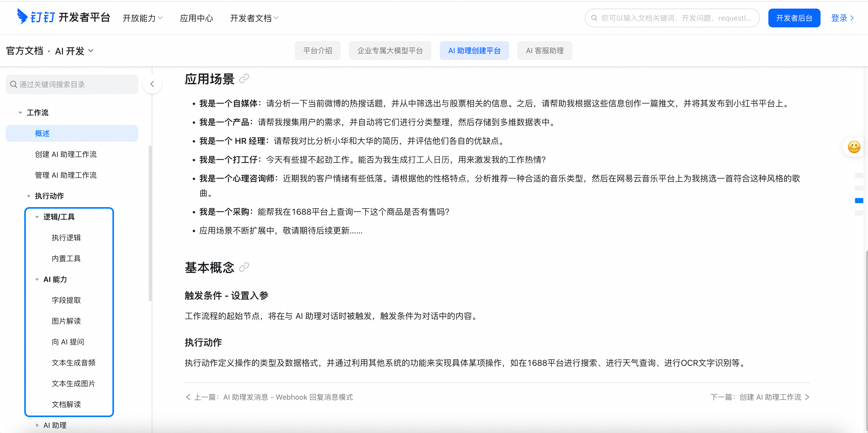Click the highlighted blue page outline marker

coord(859,201)
